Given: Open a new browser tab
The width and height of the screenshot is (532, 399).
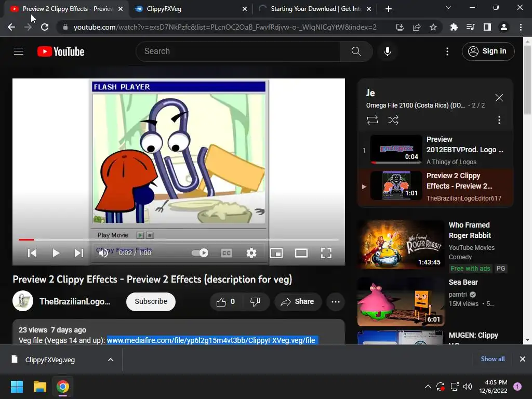Looking at the screenshot, I should tap(389, 9).
